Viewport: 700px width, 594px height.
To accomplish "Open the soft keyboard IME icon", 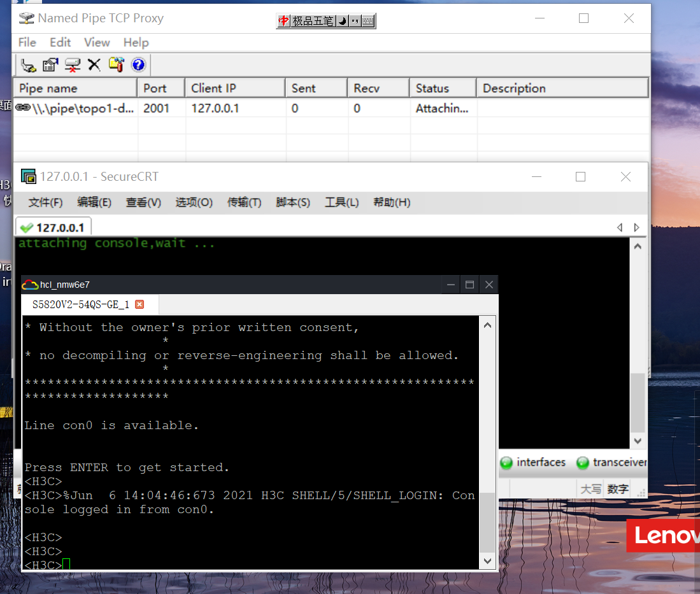I will pos(368,20).
